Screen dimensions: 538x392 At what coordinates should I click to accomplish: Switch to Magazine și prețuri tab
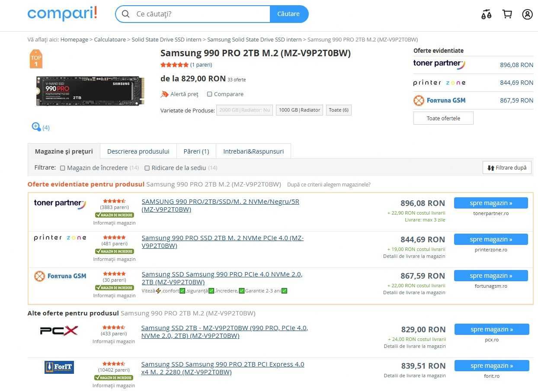pos(64,151)
